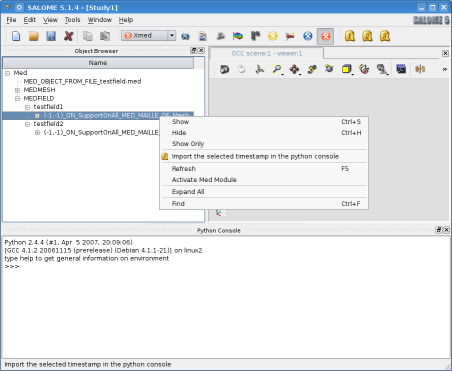Viewport: 452px width, 371px height.
Task: Toggle the active red Xmed module button
Action: click(x=325, y=36)
